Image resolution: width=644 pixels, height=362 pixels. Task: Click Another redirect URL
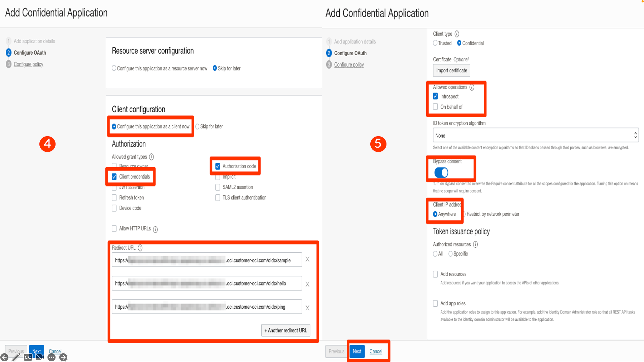pyautogui.click(x=285, y=330)
